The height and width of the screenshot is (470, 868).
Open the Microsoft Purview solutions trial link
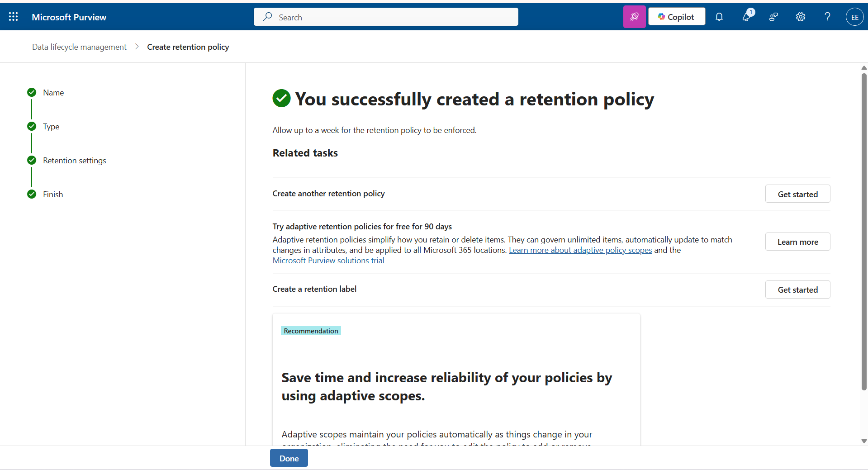pos(328,260)
